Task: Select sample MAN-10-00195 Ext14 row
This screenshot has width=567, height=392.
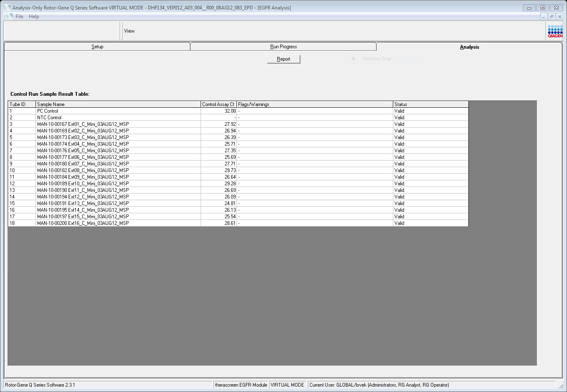Action: tap(238, 210)
